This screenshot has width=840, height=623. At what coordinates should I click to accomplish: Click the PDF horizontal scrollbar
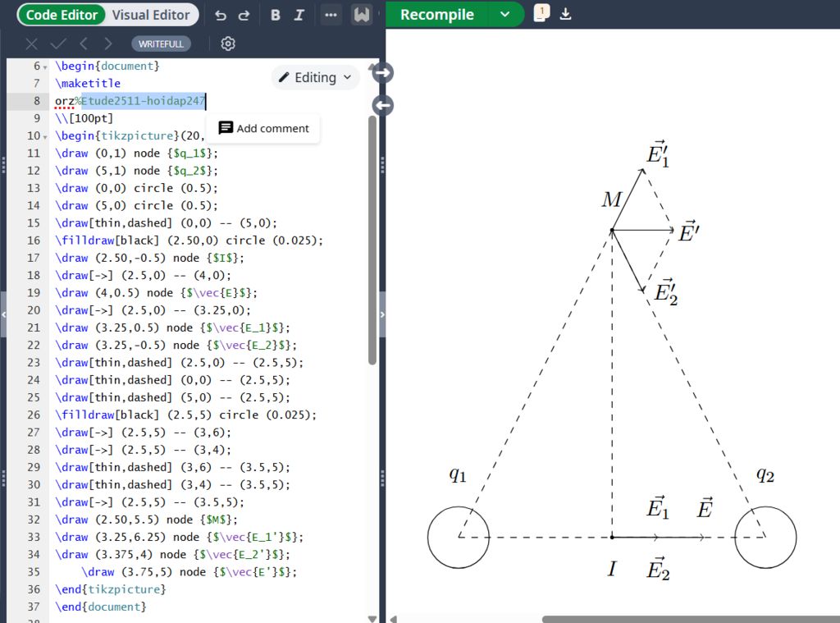[689, 619]
